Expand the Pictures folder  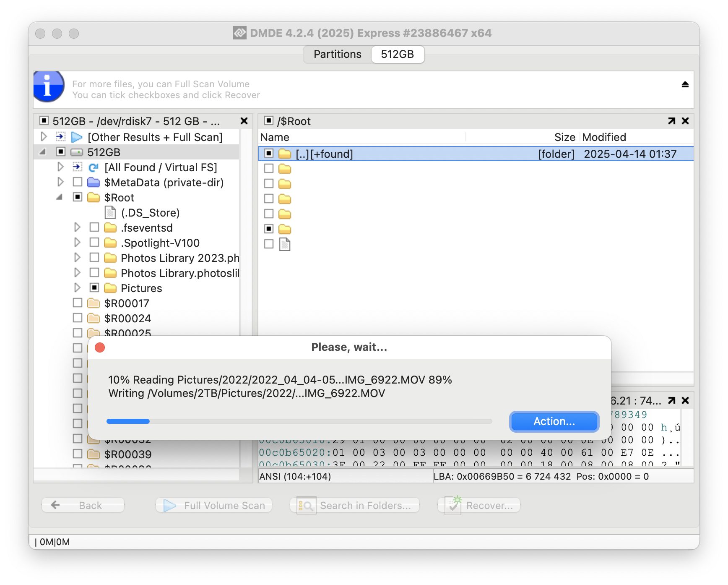click(77, 287)
